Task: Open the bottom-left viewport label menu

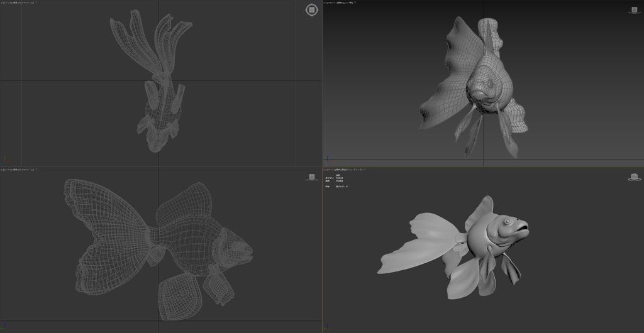Action: [17, 170]
